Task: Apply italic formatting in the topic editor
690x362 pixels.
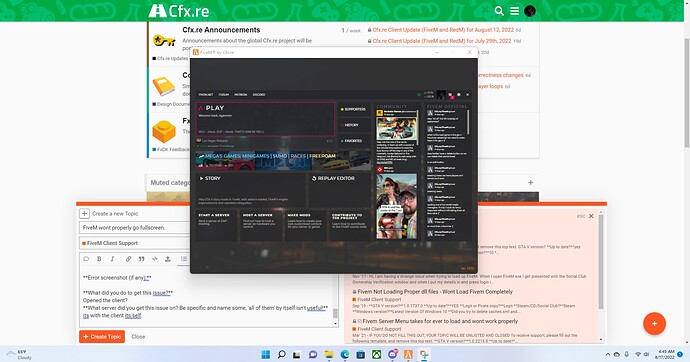Action: tap(112, 259)
